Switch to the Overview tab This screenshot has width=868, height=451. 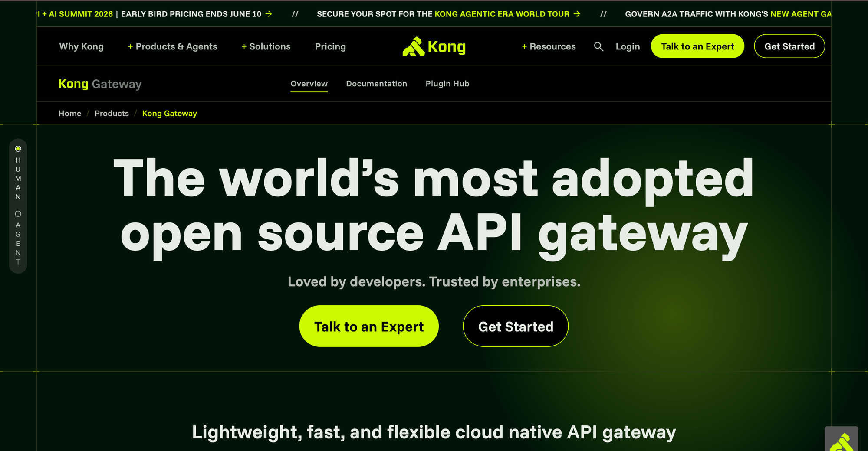(x=309, y=84)
